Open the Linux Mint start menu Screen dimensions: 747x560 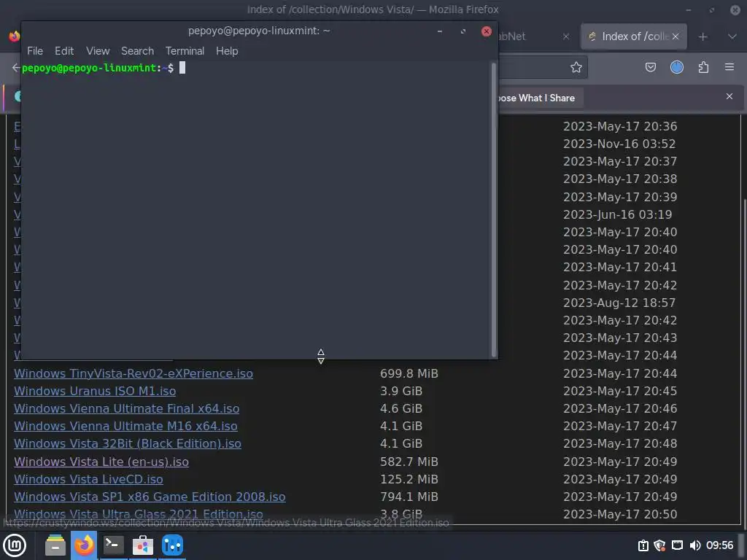pos(15,545)
